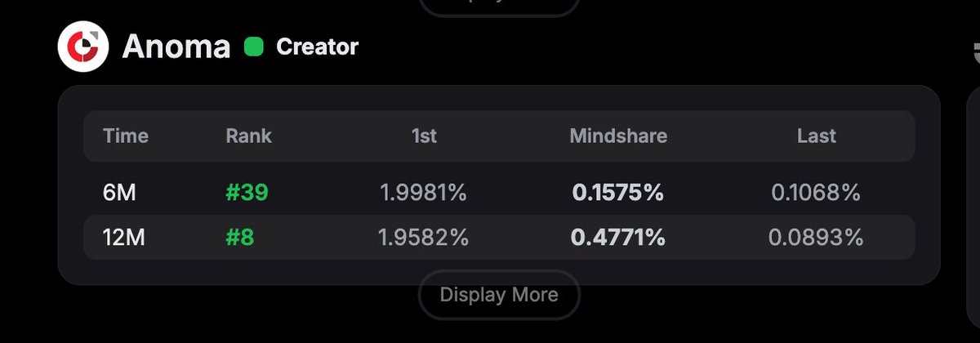
Task: Sort by the Mindshare column header
Action: click(x=618, y=136)
